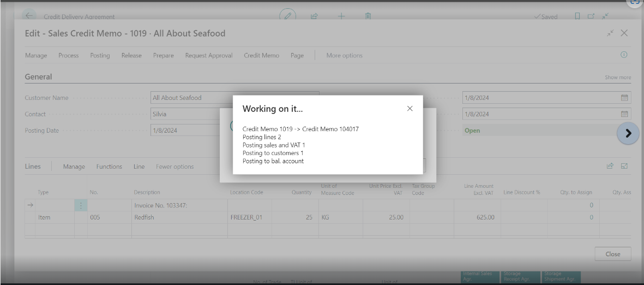Viewport: 644px width, 285px height.
Task: Open the FREEZER_01 location code link
Action: tap(246, 217)
